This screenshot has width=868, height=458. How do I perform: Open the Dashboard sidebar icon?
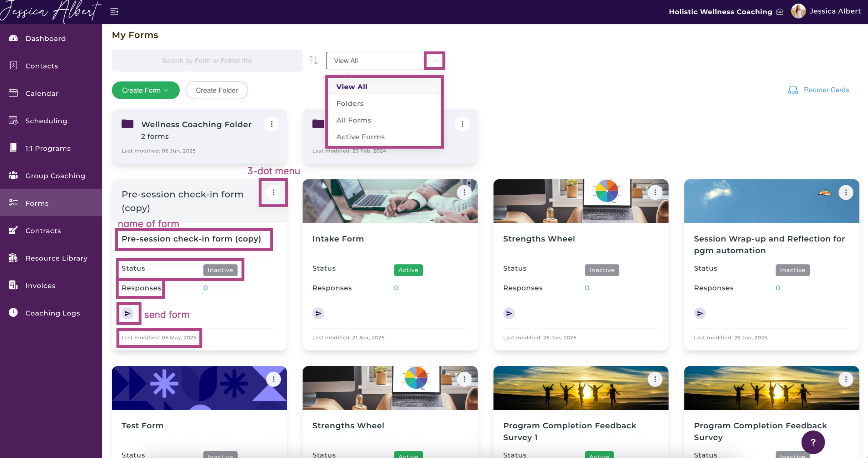click(x=13, y=38)
